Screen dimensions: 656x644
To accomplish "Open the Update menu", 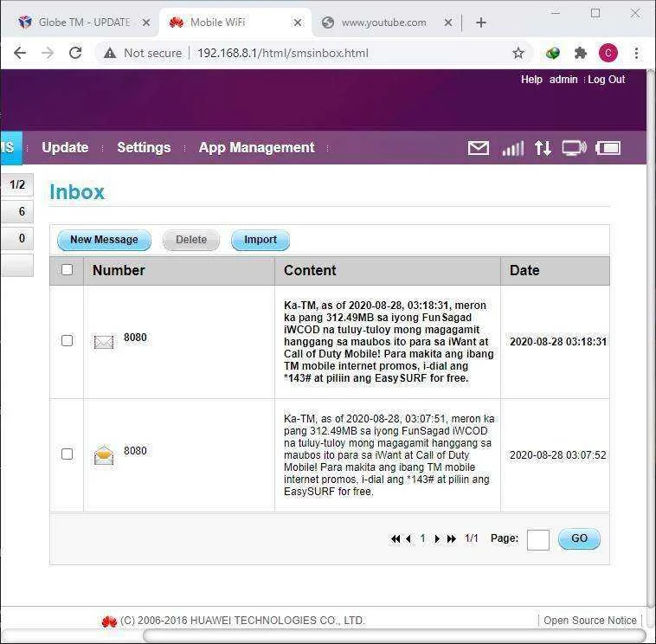I will point(65,147).
